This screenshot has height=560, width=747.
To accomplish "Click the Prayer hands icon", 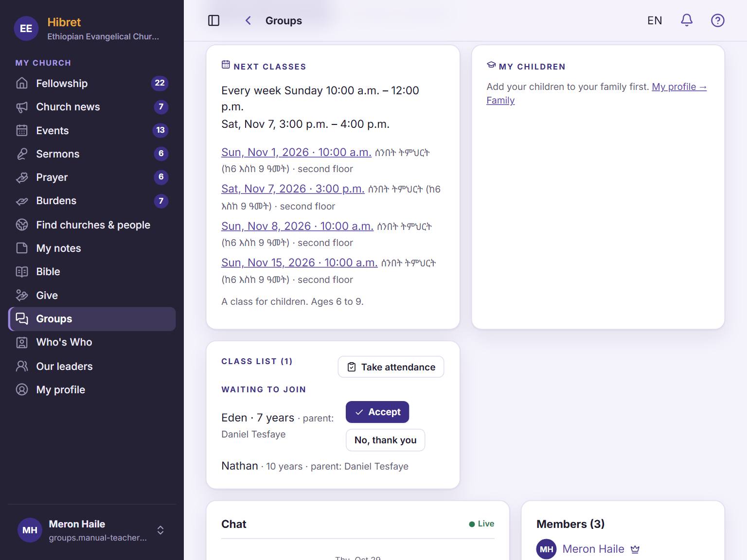I will point(22,177).
